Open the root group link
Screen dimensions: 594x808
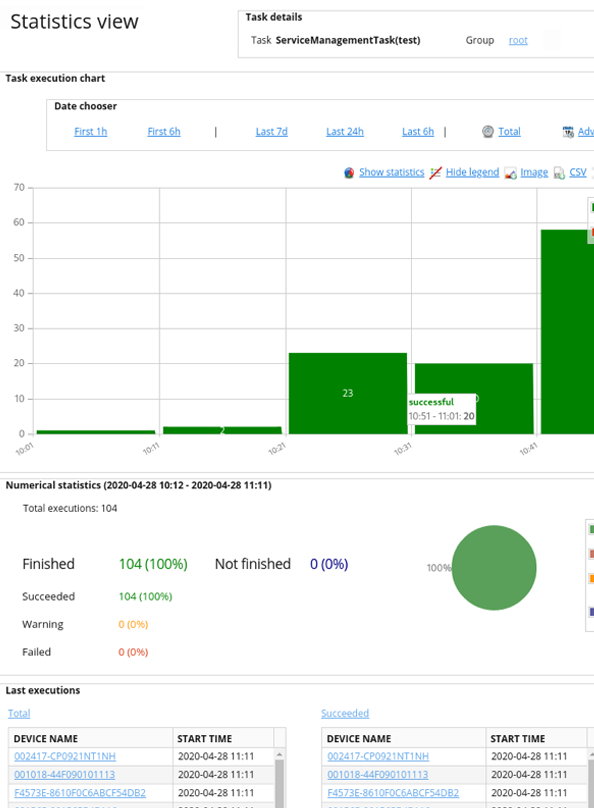pos(518,40)
